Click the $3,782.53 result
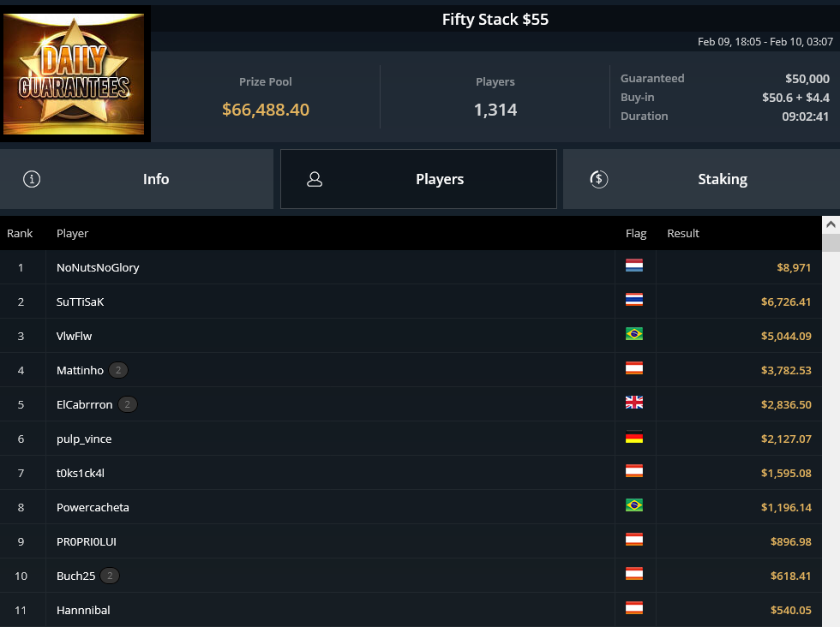 pyautogui.click(x=786, y=371)
